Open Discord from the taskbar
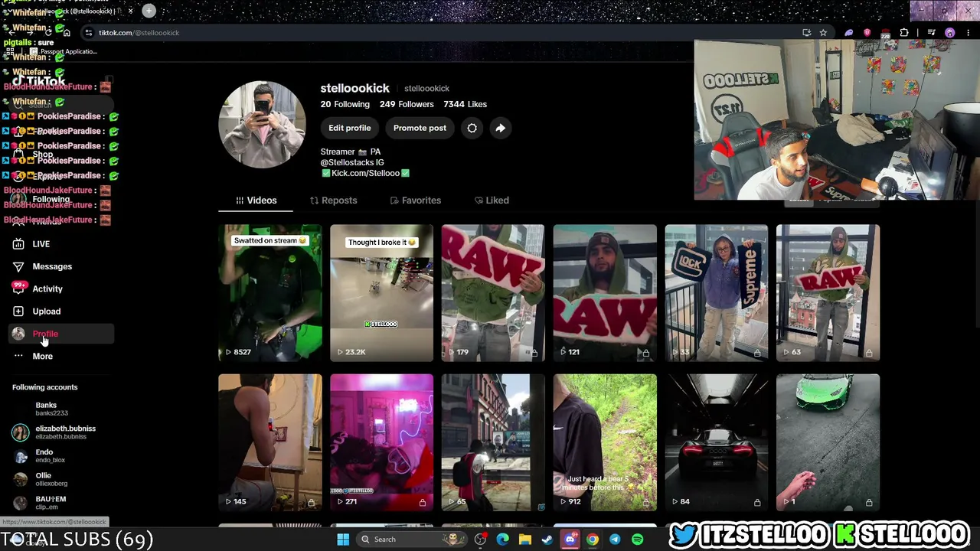The height and width of the screenshot is (551, 980). [570, 540]
